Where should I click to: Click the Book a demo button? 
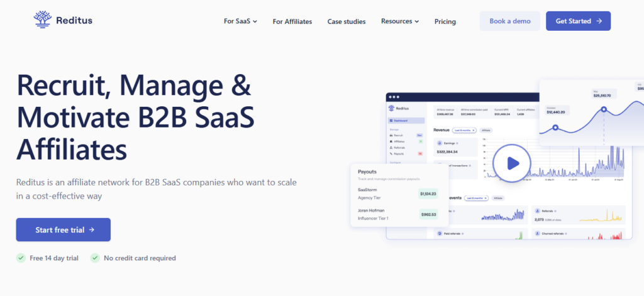pos(509,21)
